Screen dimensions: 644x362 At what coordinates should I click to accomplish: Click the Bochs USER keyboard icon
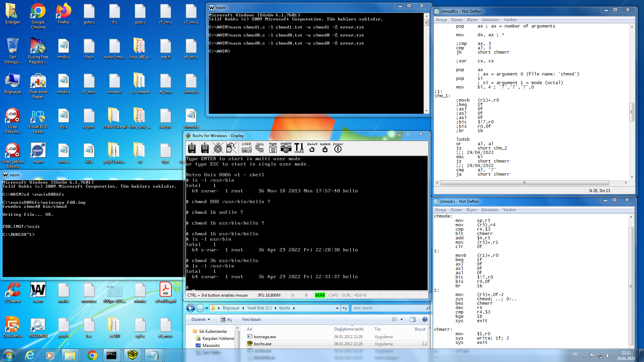click(x=247, y=147)
